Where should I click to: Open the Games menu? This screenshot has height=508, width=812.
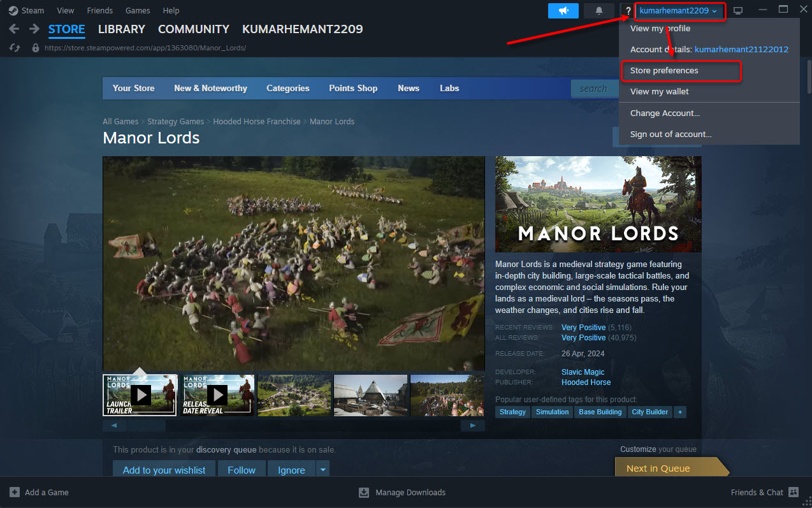(x=138, y=10)
